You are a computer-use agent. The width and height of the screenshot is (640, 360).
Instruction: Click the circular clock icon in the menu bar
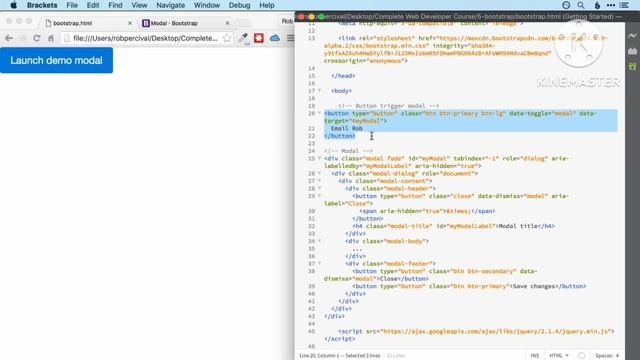pos(566,5)
